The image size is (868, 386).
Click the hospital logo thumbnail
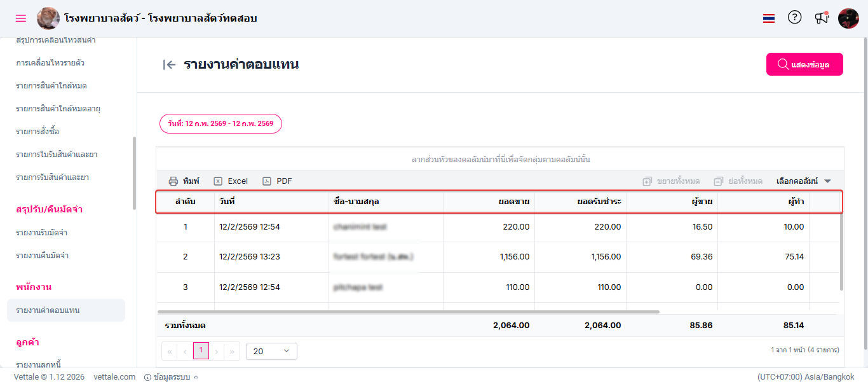[48, 18]
